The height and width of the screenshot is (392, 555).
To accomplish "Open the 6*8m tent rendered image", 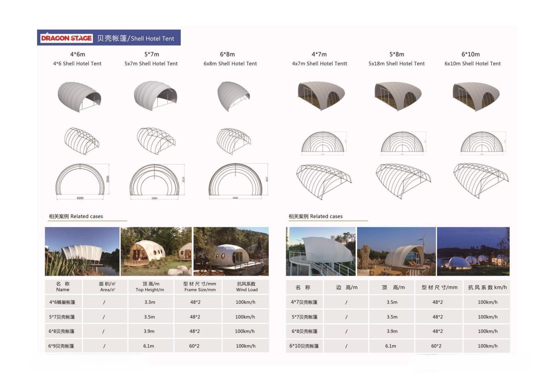I will (233, 96).
